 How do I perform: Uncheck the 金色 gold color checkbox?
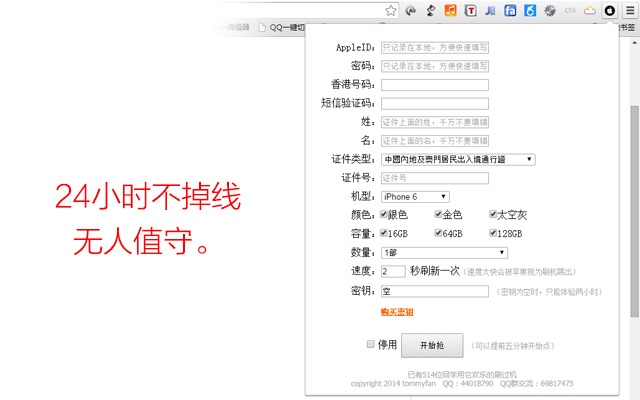[438, 214]
